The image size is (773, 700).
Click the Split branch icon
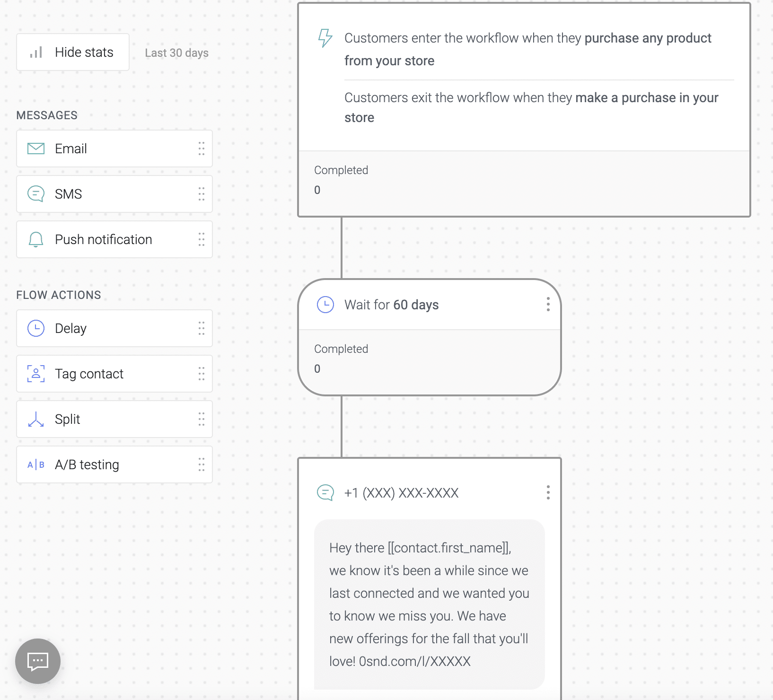click(36, 419)
